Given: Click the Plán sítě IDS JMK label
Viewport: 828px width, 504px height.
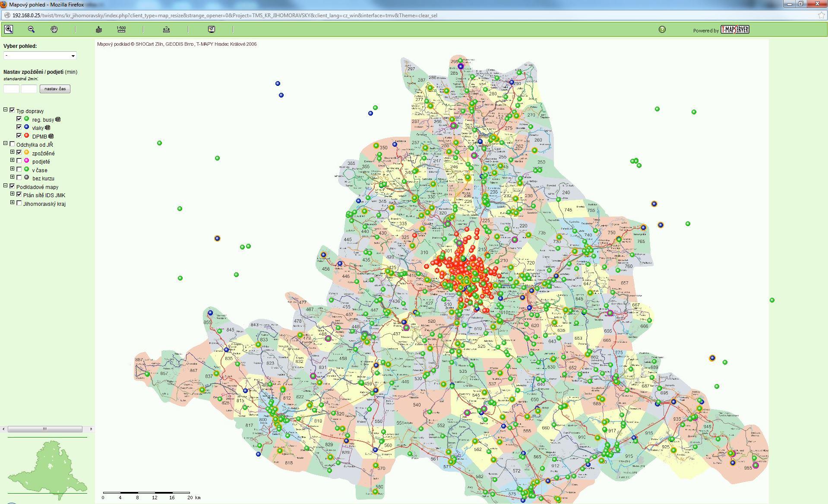Looking at the screenshot, I should coord(44,195).
